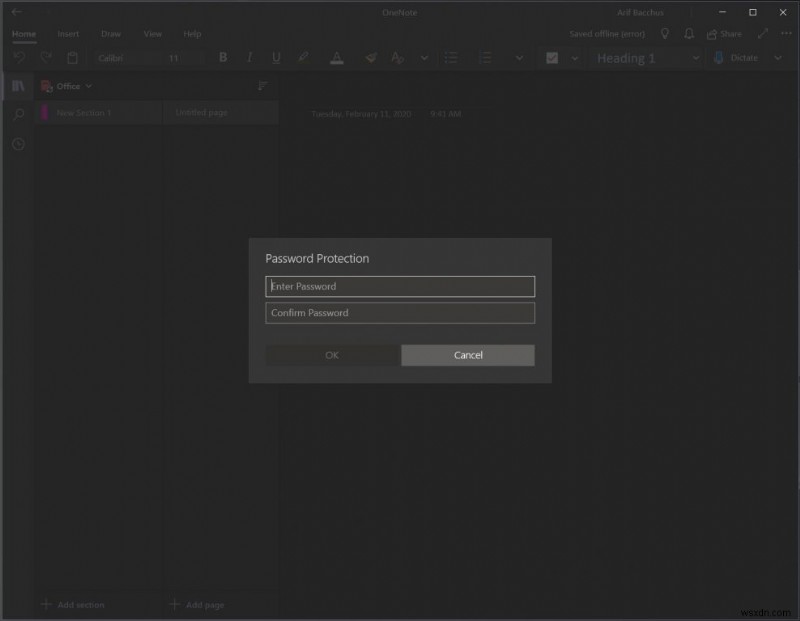
Task: Click the text styles format icon
Action: coord(397,58)
